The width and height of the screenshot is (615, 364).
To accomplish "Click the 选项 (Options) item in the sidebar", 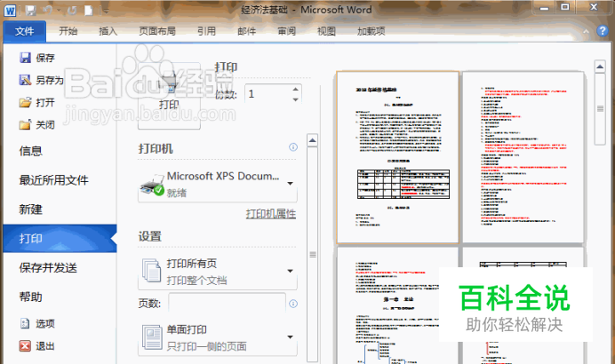I will (x=37, y=324).
